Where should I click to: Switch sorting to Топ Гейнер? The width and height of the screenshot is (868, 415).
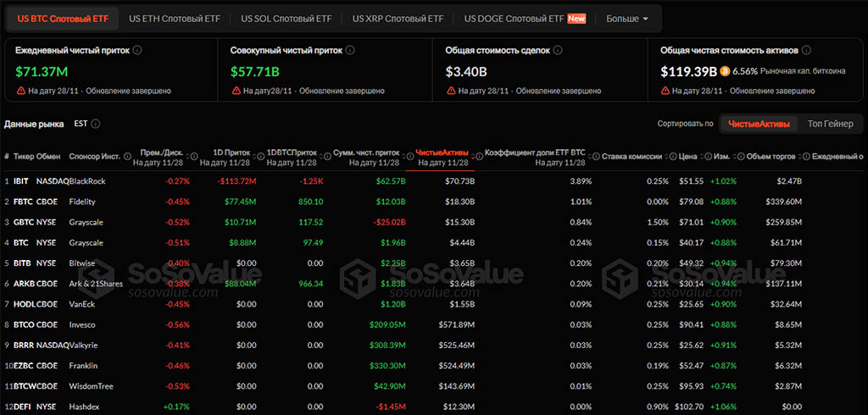point(830,124)
